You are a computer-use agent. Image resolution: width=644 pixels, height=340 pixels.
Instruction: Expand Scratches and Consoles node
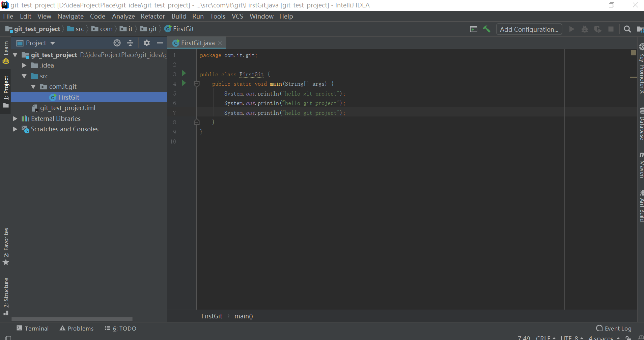point(15,129)
